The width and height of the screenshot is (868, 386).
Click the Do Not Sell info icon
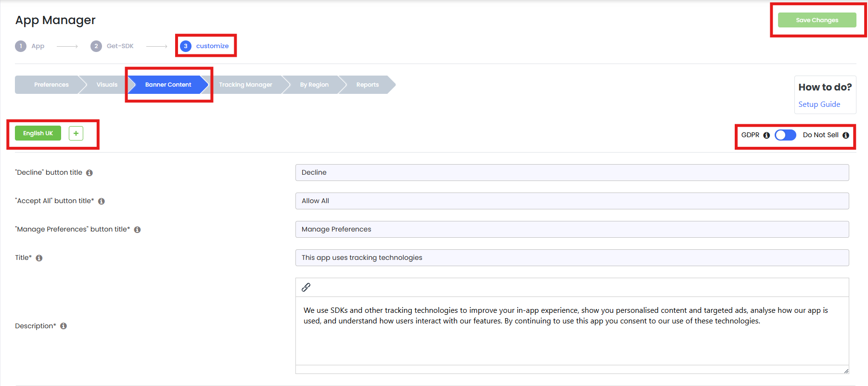[x=845, y=135]
